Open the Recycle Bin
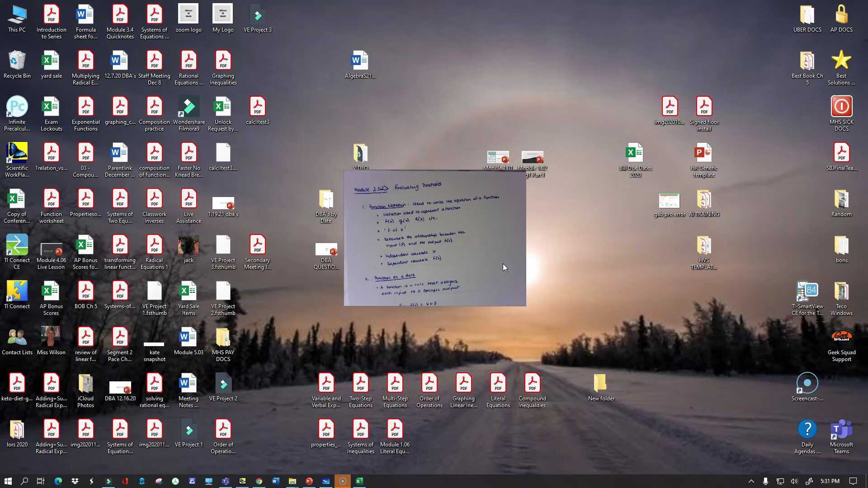 (x=17, y=61)
